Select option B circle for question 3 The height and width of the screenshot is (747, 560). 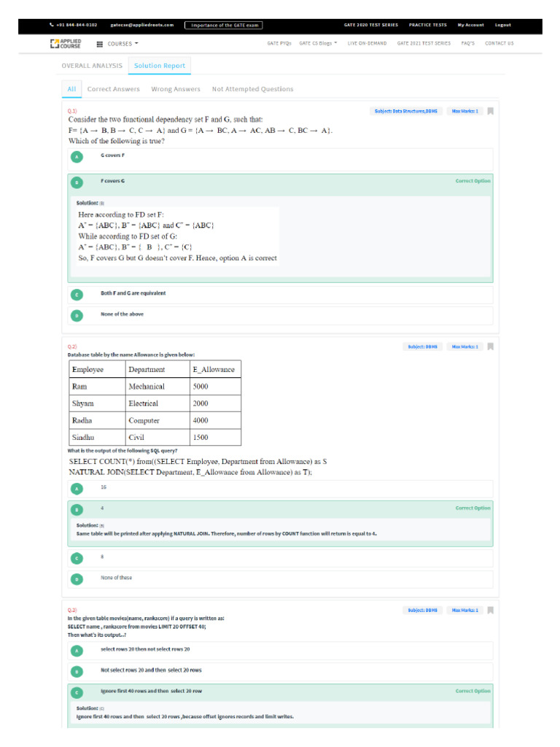point(77,671)
